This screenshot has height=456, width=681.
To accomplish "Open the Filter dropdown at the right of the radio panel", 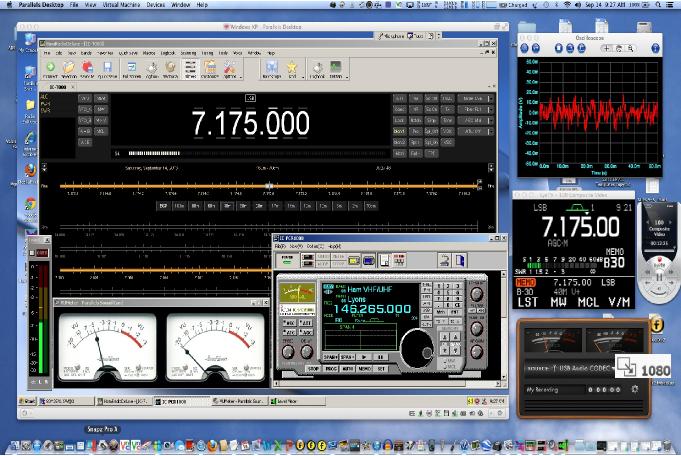I will coord(475,109).
